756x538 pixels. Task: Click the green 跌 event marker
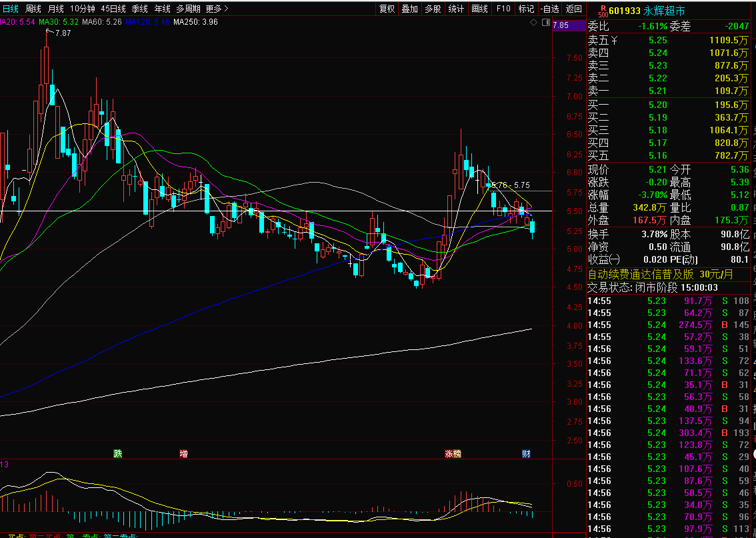coord(117,453)
